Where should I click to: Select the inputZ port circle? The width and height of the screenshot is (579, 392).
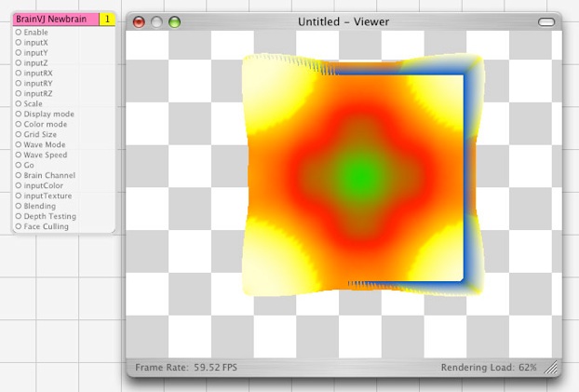click(18, 62)
